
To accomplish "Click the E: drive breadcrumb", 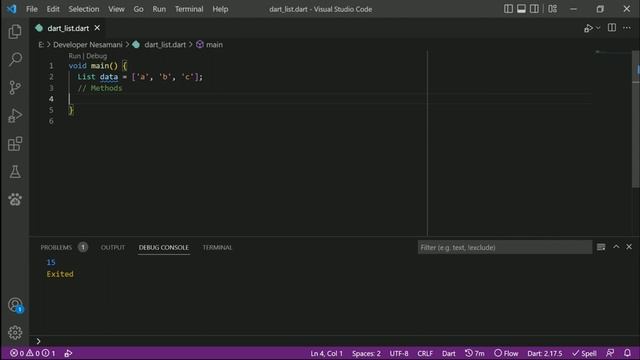I will pos(41,44).
